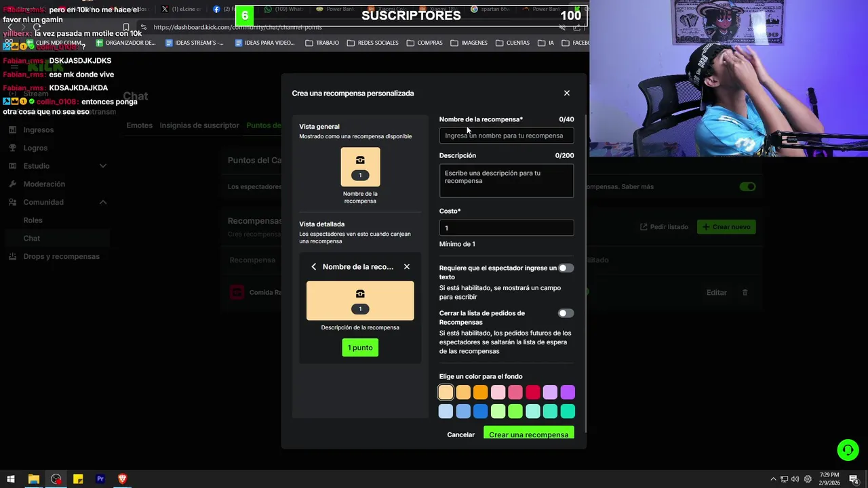Select the pale aqua background color
The image size is (868, 488).
(x=533, y=411)
